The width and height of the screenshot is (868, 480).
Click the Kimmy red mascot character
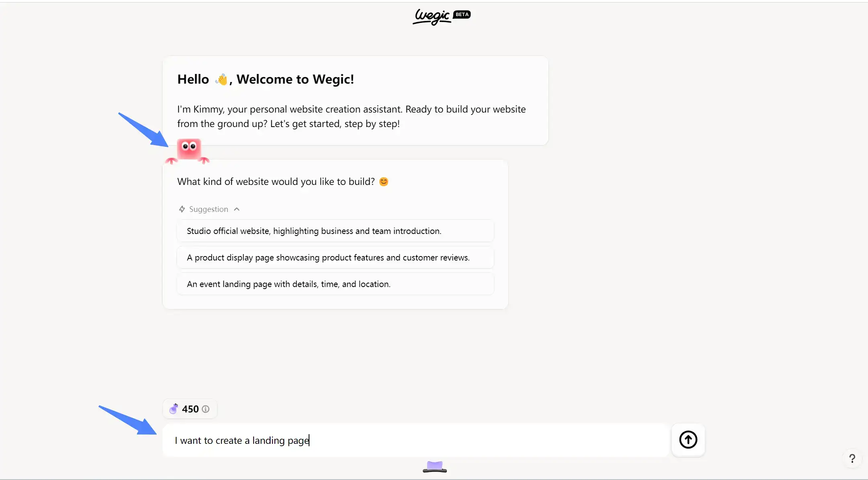(188, 151)
